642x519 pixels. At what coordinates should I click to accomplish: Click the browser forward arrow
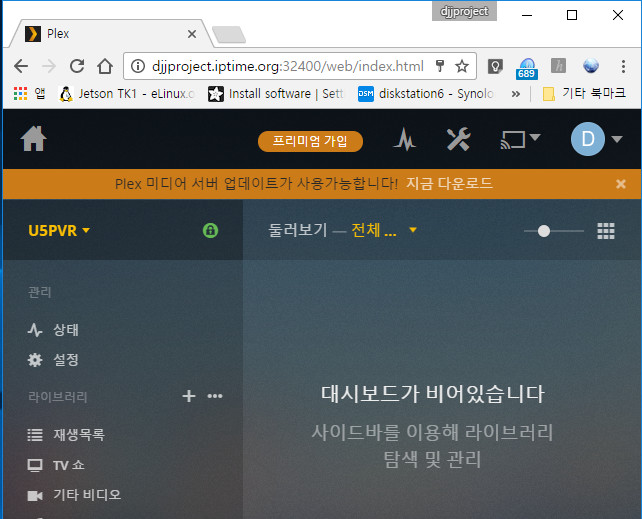click(49, 66)
